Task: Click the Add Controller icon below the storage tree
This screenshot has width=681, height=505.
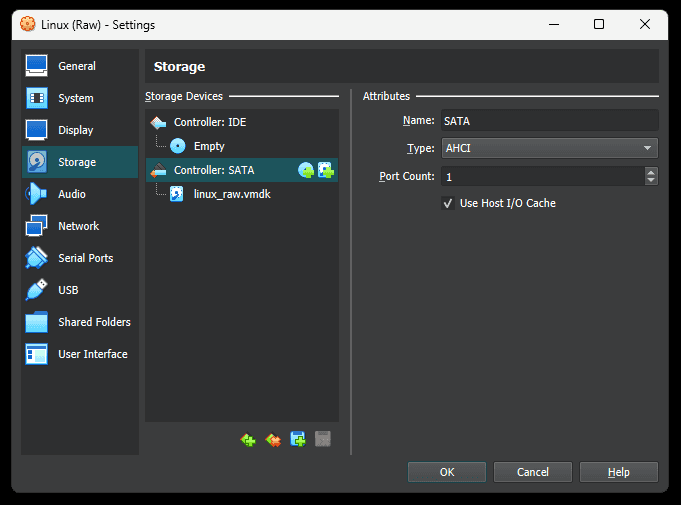Action: (x=248, y=439)
